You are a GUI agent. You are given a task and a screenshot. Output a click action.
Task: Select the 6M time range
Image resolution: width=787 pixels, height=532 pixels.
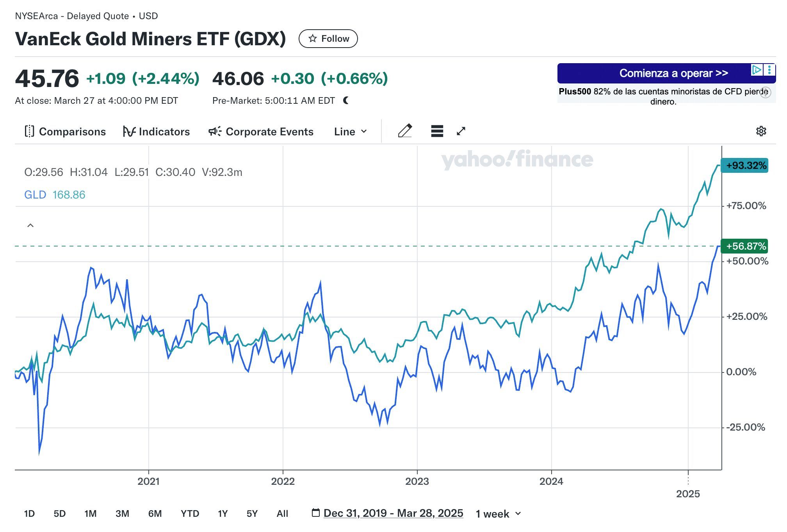coord(155,514)
